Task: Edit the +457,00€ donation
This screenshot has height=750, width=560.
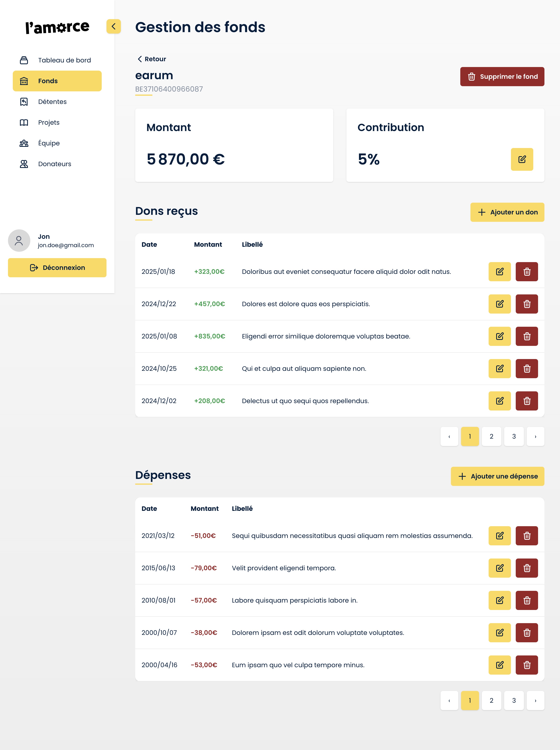Action: (x=499, y=304)
